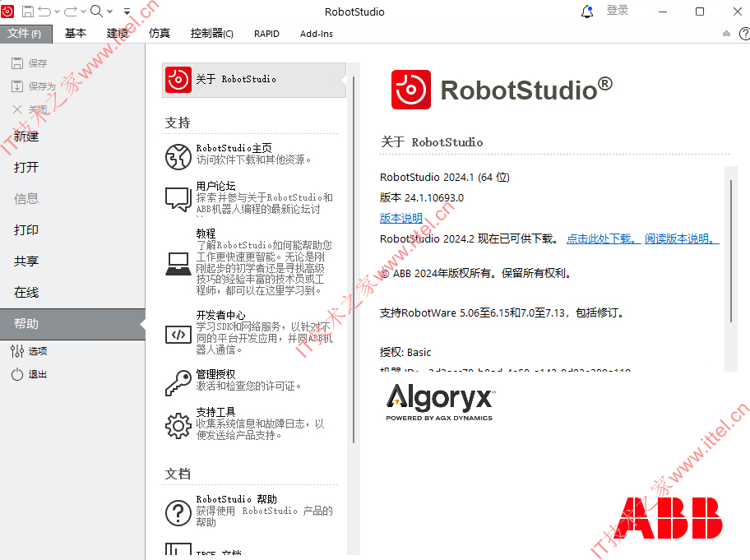Click the text "授权: Basic"
The height and width of the screenshot is (560, 750).
[405, 353]
